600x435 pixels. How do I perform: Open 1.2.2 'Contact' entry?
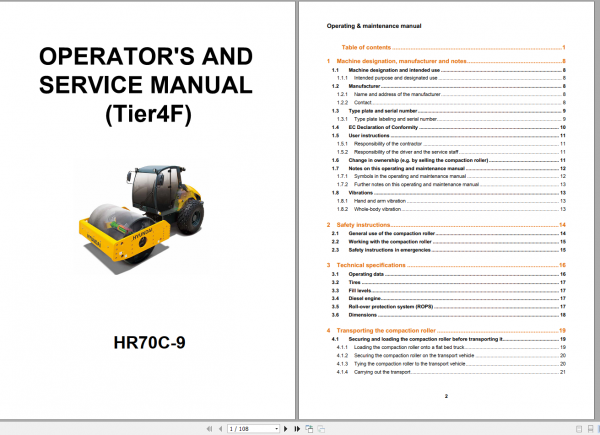tap(451, 103)
